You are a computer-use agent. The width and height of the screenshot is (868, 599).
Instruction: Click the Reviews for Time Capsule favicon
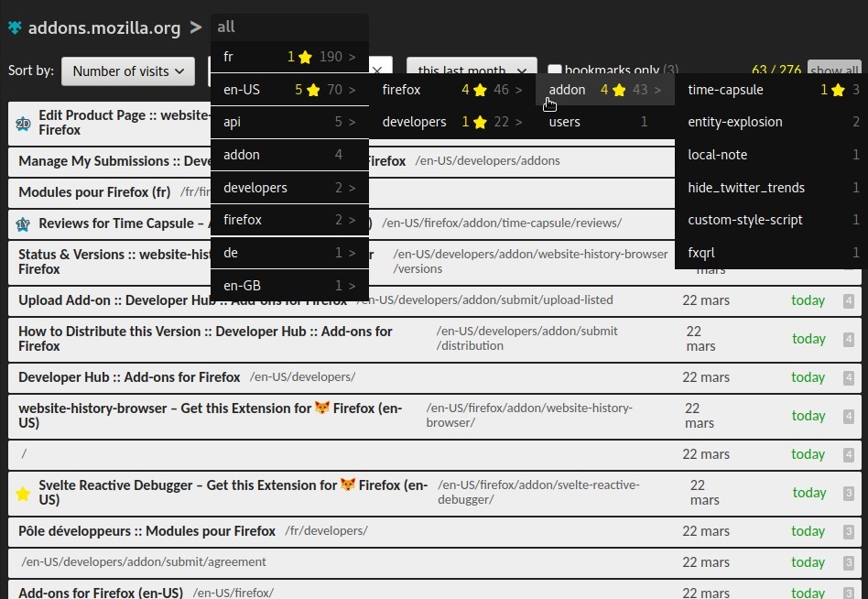pos(23,223)
